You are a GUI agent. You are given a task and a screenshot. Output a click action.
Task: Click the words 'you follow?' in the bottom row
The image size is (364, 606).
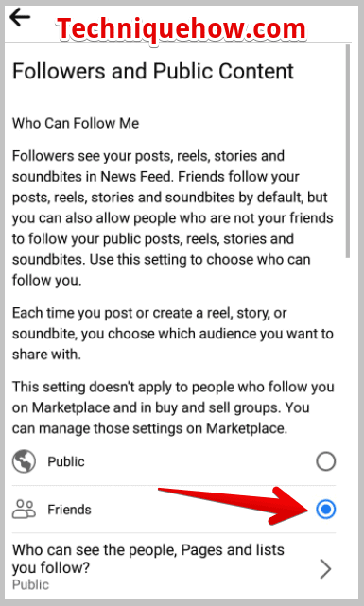tap(51, 568)
